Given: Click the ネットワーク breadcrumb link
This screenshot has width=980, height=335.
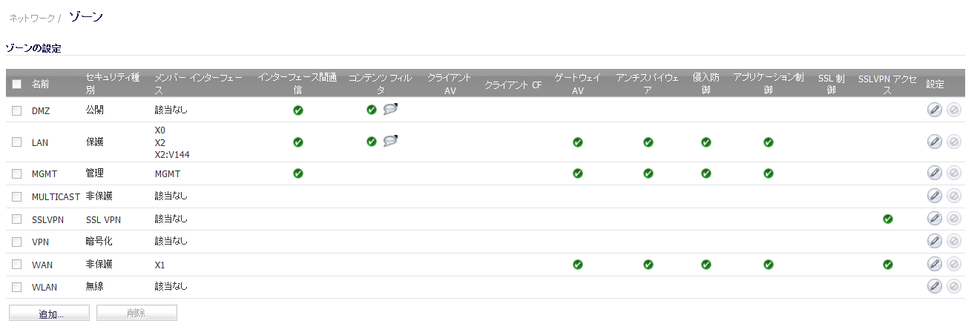Looking at the screenshot, I should click(32, 18).
